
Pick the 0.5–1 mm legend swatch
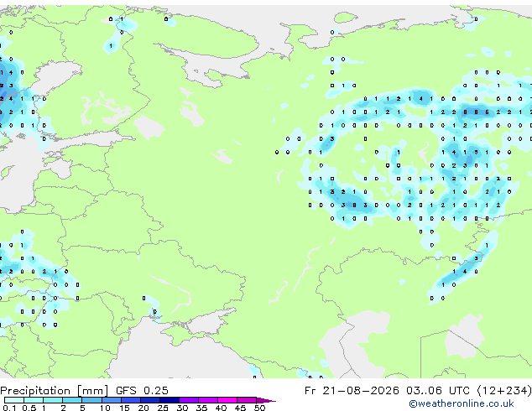[34, 400]
